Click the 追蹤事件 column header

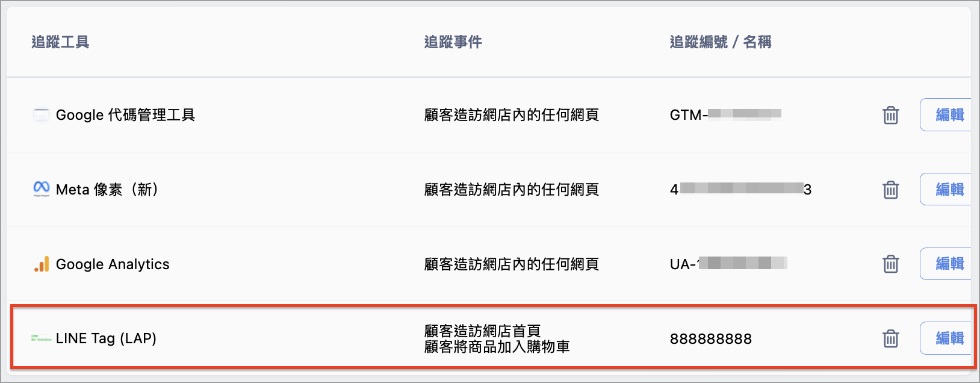click(x=453, y=42)
